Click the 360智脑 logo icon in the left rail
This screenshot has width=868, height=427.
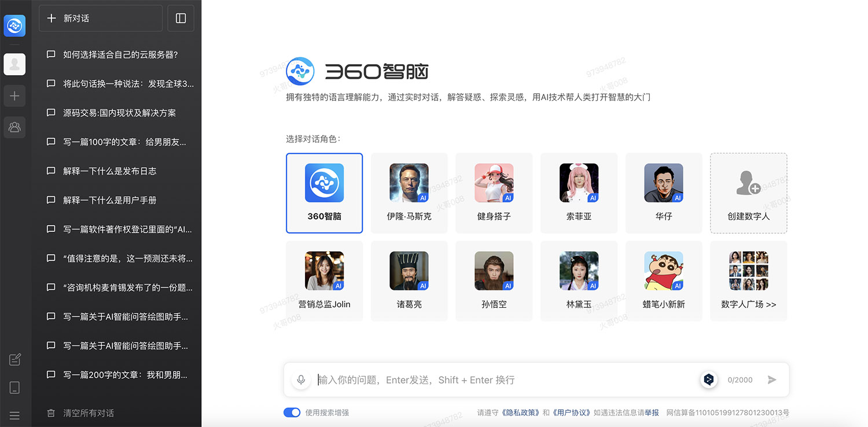pos(14,25)
